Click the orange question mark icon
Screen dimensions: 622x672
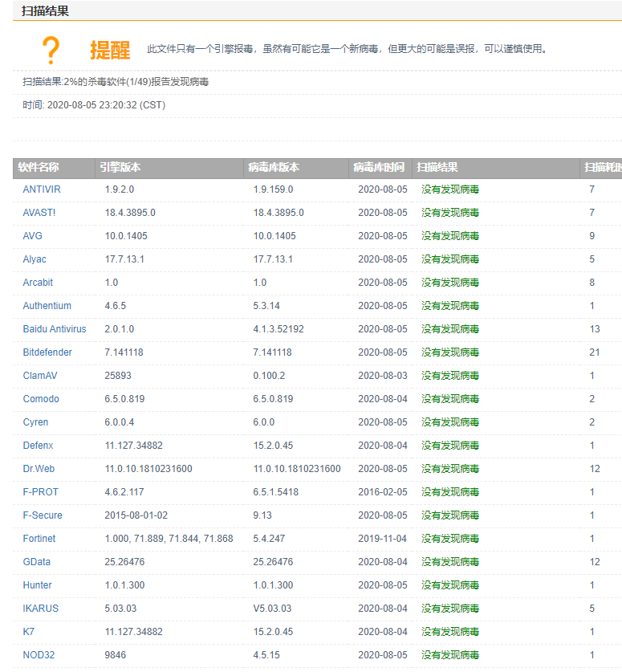[51, 51]
